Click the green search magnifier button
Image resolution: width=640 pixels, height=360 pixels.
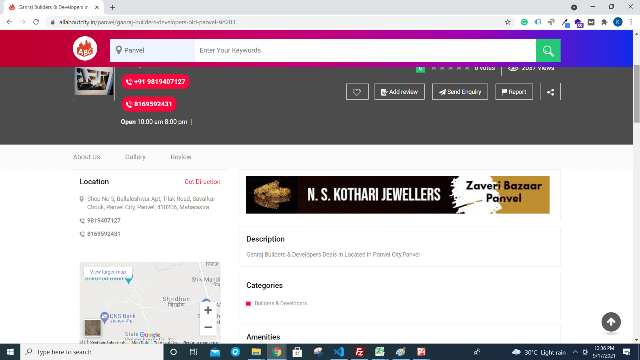[x=548, y=51]
